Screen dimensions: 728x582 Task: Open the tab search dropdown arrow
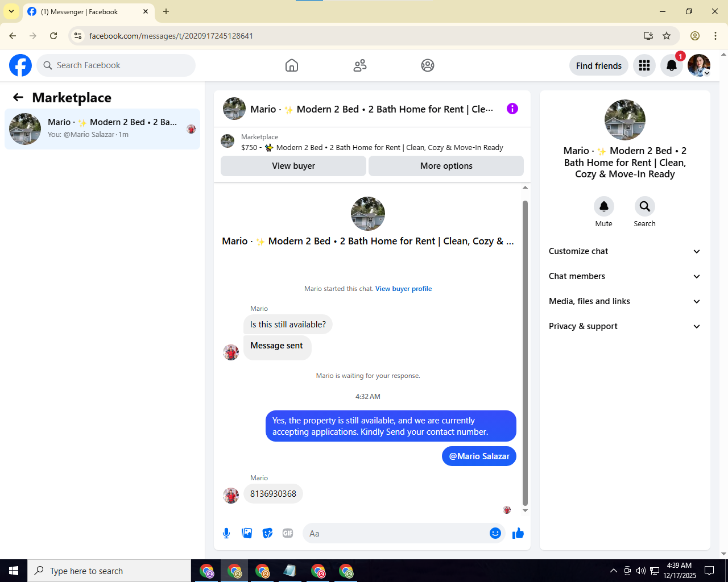tap(11, 11)
